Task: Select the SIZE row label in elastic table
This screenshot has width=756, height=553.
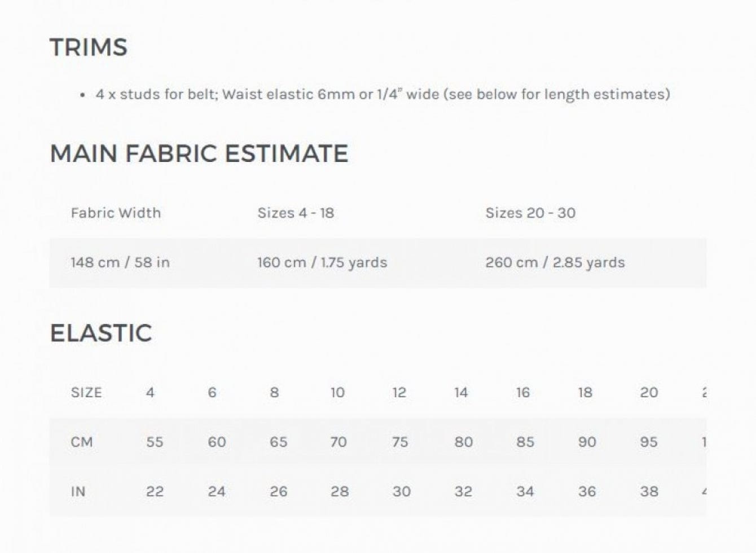Action: (x=86, y=393)
